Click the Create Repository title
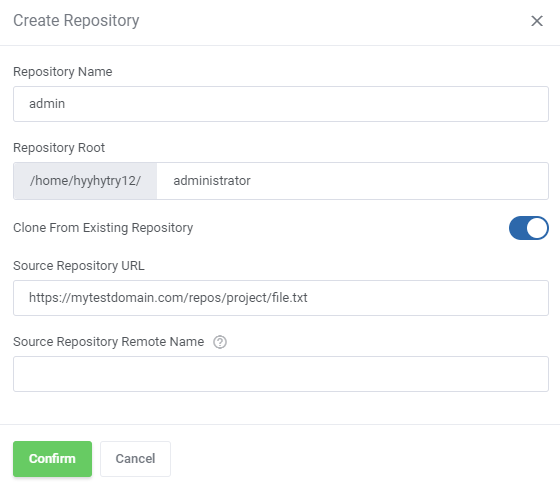 (x=76, y=21)
